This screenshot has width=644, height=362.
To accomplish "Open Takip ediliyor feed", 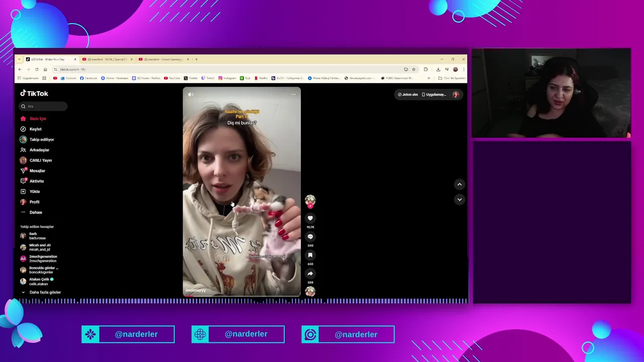I will point(37,139).
